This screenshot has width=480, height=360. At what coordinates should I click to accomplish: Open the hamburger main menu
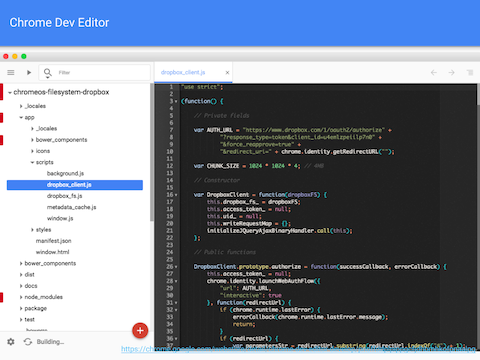pos(11,72)
